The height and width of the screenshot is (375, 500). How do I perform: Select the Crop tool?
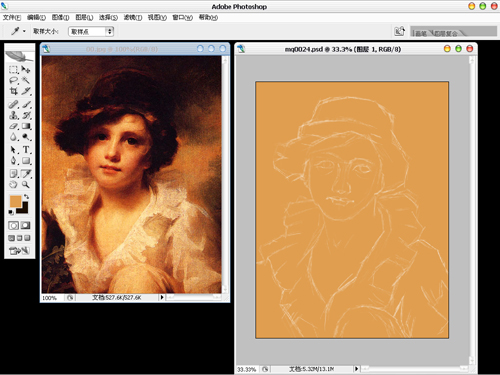tap(13, 91)
